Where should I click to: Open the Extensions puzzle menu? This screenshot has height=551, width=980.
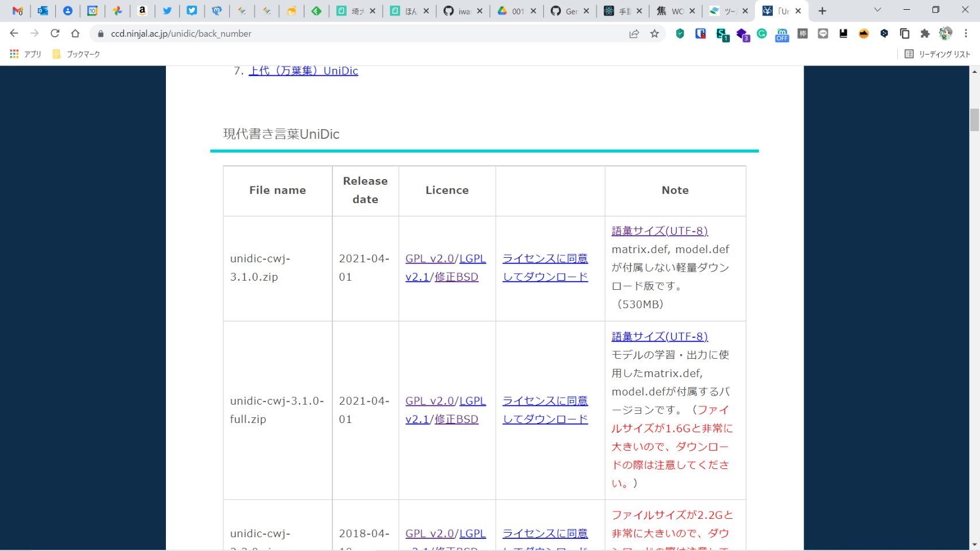925,34
